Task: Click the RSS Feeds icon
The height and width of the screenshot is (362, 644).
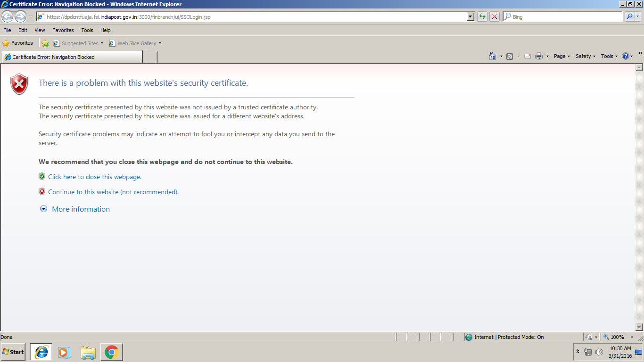Action: (509, 56)
